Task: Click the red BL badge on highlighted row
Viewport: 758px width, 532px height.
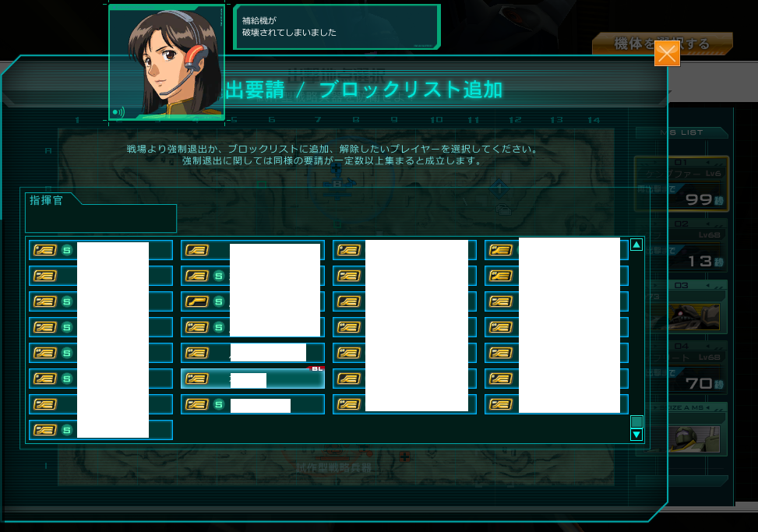Action: click(316, 368)
